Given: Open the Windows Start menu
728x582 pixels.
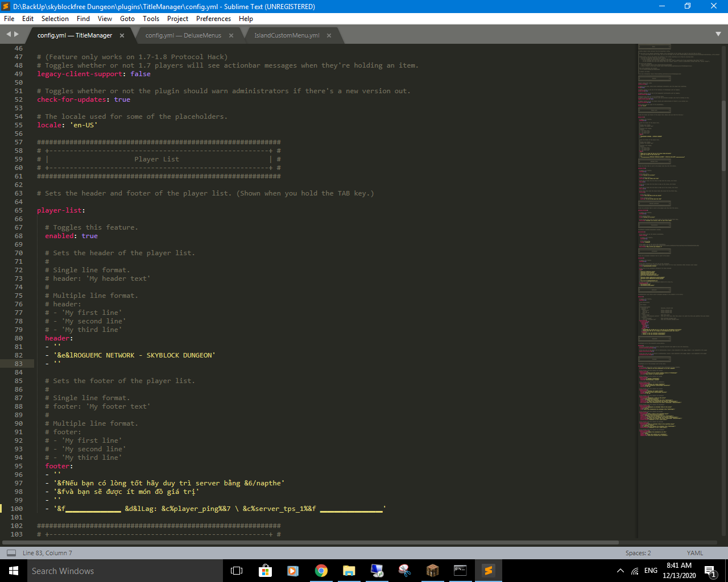Looking at the screenshot, I should 14,571.
